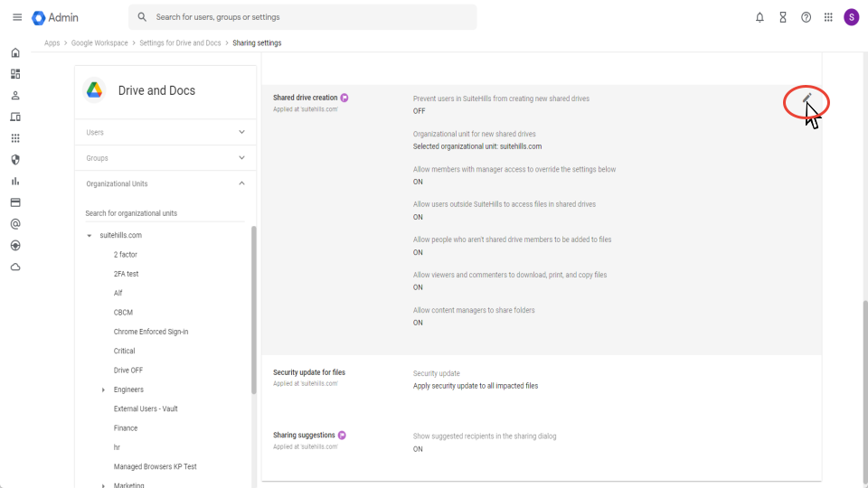This screenshot has height=488, width=868.
Task: Click the Google Admin logo
Action: pyautogui.click(x=55, y=18)
